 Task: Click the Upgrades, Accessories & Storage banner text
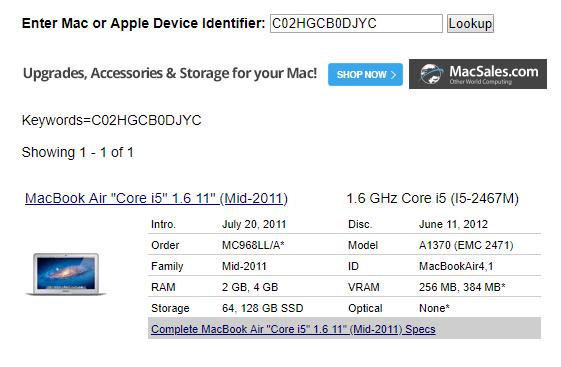[x=170, y=73]
